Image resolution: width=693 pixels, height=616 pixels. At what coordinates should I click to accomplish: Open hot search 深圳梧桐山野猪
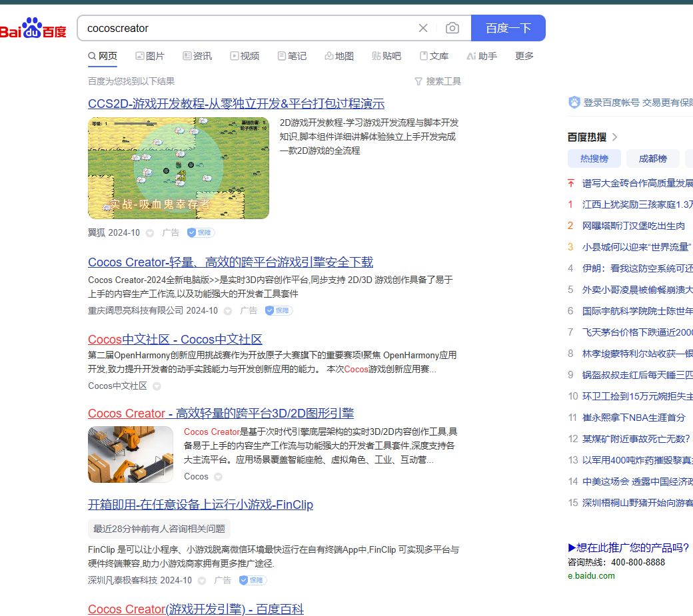coord(637,503)
